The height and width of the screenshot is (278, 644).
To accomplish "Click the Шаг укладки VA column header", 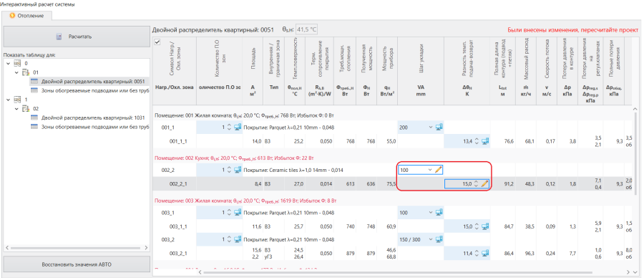I will (421, 70).
